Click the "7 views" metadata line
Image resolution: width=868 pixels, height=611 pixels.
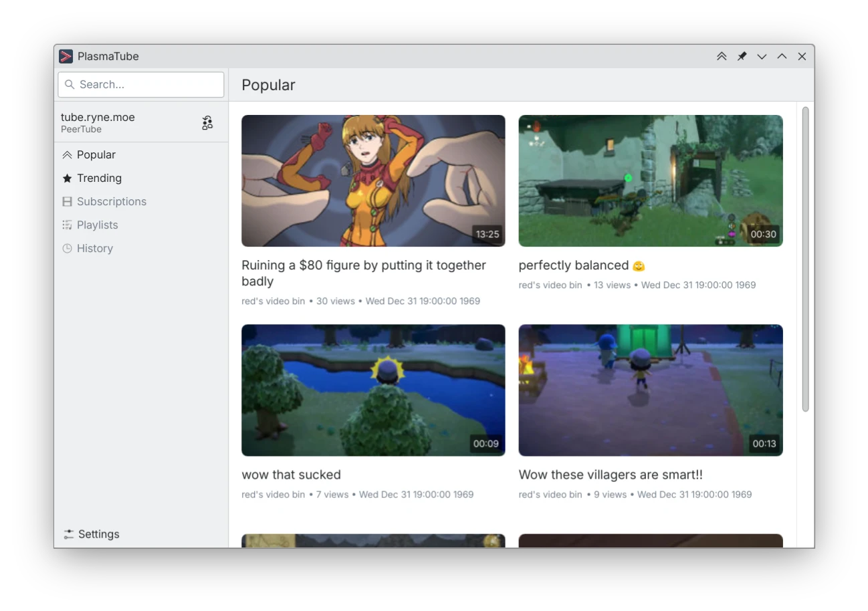click(357, 495)
